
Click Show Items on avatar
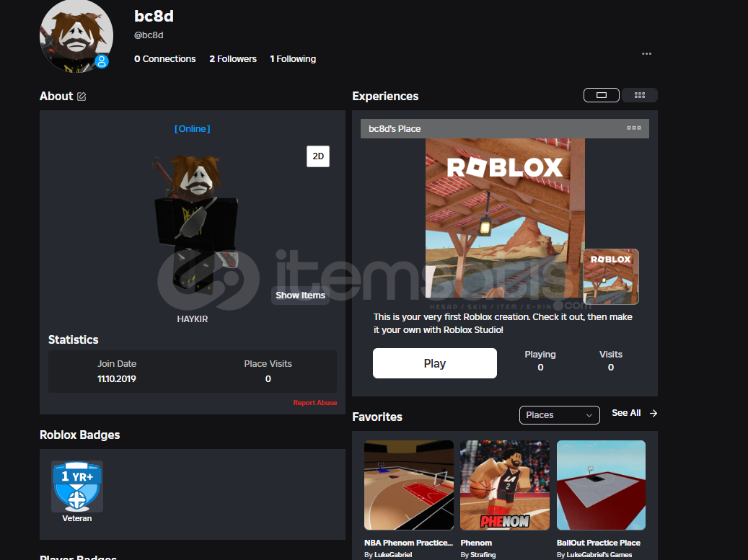(x=300, y=295)
